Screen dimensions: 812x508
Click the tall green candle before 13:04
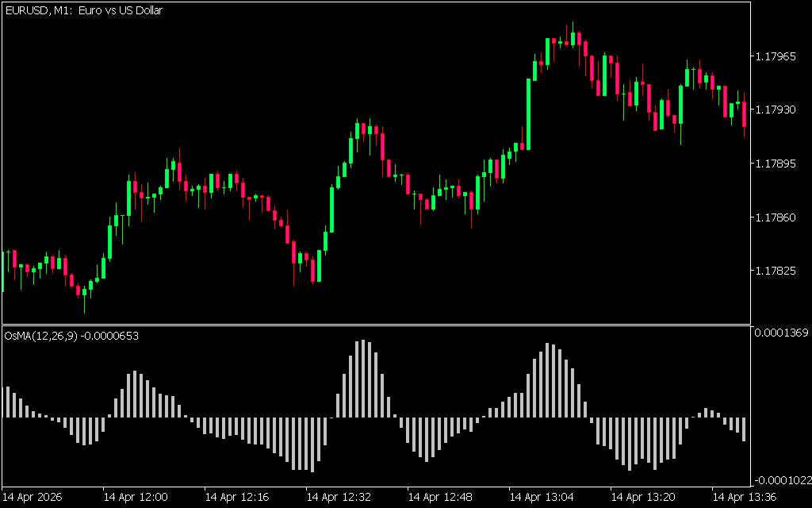529,114
